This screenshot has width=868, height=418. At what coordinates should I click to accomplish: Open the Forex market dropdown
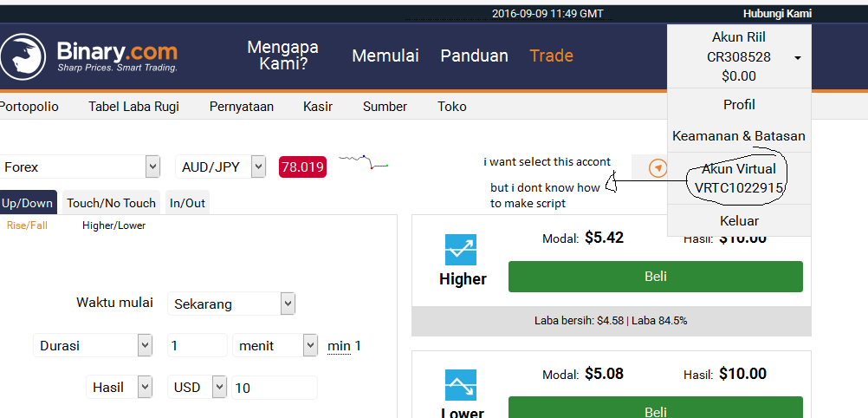coord(81,167)
